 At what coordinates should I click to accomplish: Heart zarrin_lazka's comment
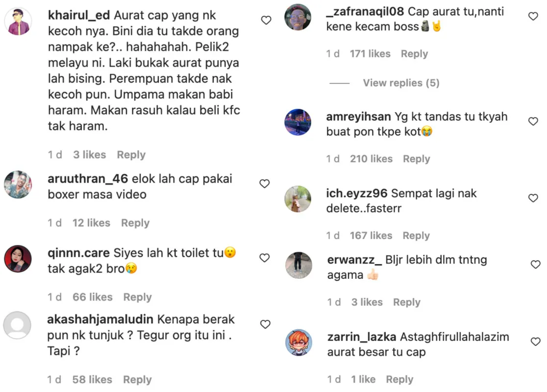click(x=536, y=342)
